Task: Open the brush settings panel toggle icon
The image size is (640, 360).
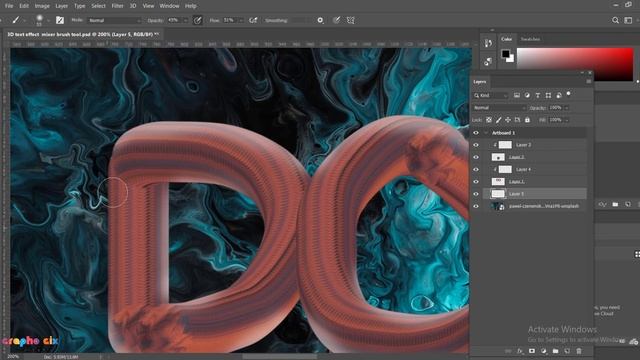Action: point(60,20)
